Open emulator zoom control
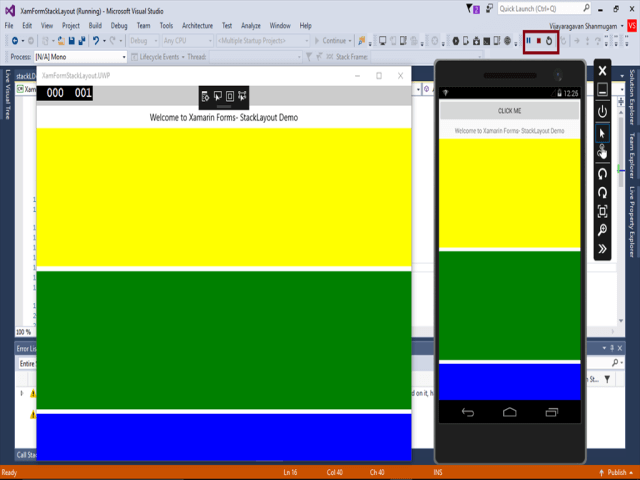Screen dimensions: 640x480 click(602, 230)
